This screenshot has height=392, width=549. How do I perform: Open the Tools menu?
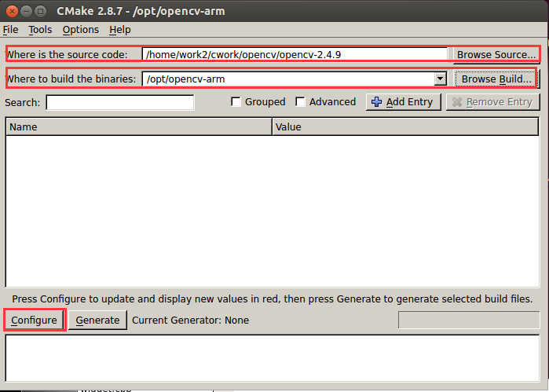coord(40,30)
